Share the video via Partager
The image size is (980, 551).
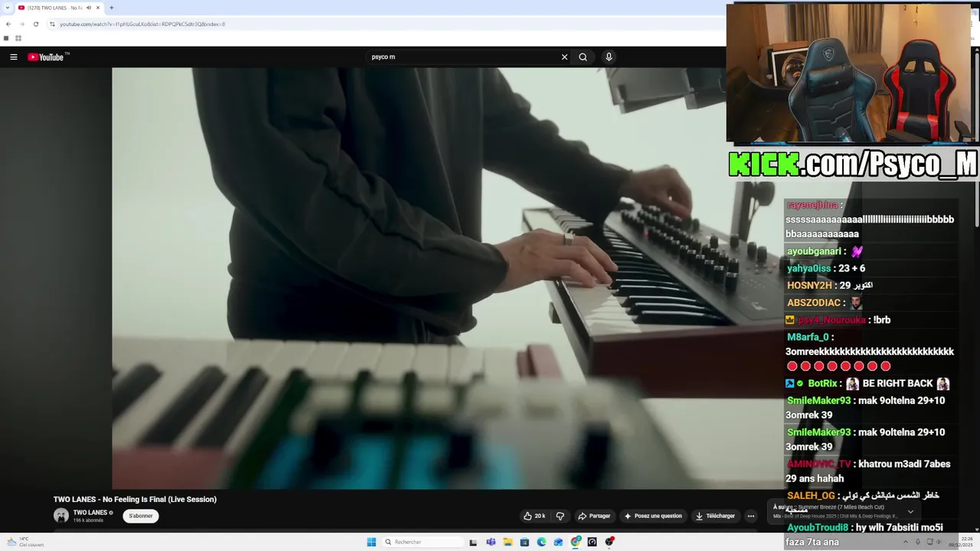(x=594, y=516)
